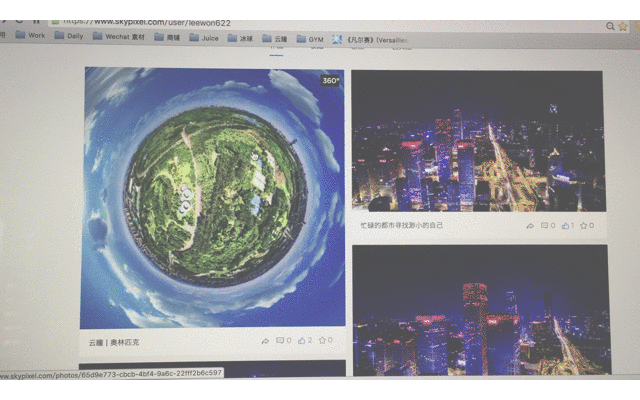640x400 pixels.
Task: Open the Daily bookmarks folder
Action: pos(69,36)
